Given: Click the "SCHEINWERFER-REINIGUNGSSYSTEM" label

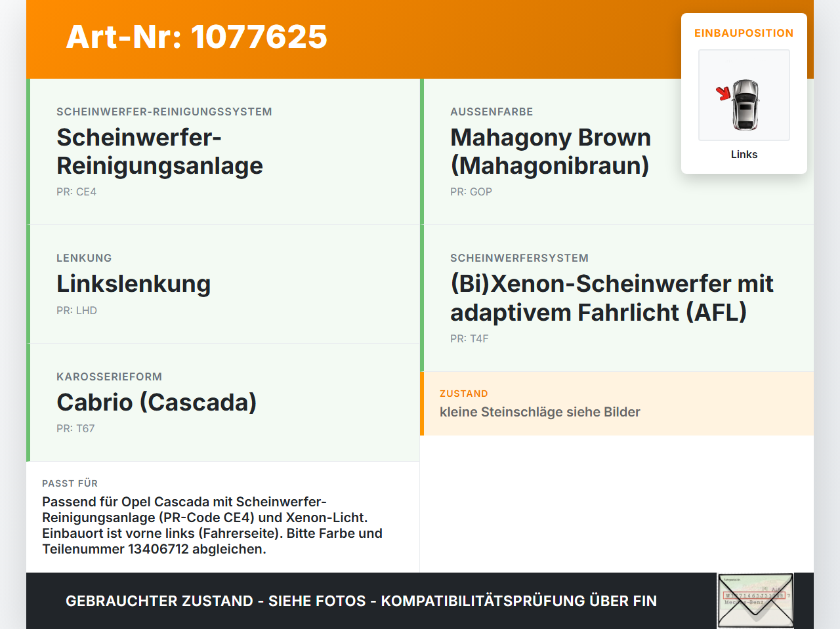Looking at the screenshot, I should coord(164,112).
